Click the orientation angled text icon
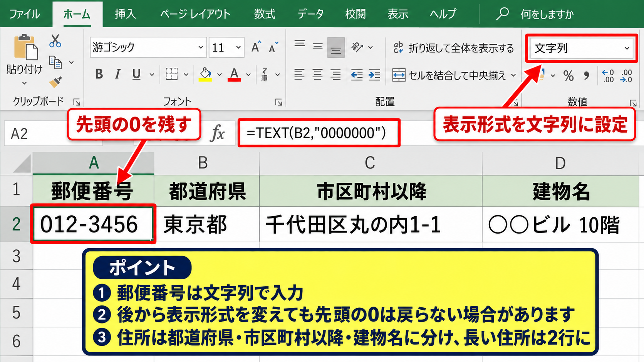The height and width of the screenshot is (362, 644). point(357,47)
